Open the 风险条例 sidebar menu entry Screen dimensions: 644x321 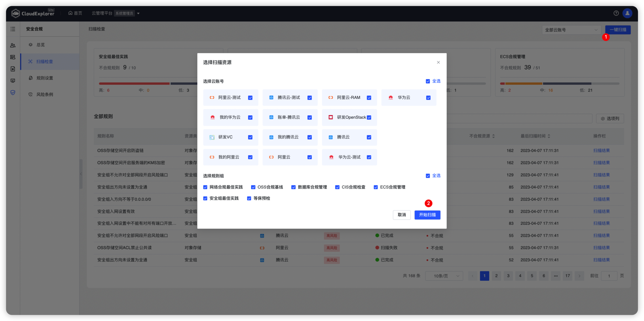click(44, 94)
